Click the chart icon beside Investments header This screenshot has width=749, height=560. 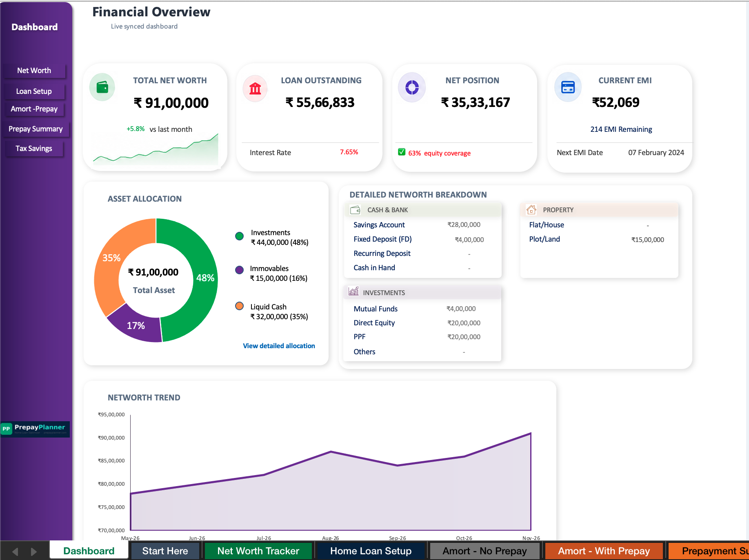tap(353, 291)
